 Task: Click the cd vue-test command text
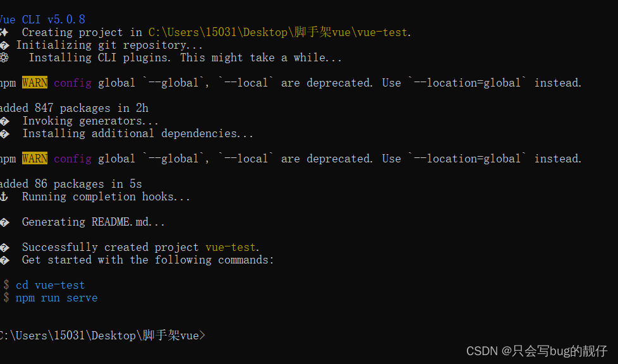pos(50,285)
